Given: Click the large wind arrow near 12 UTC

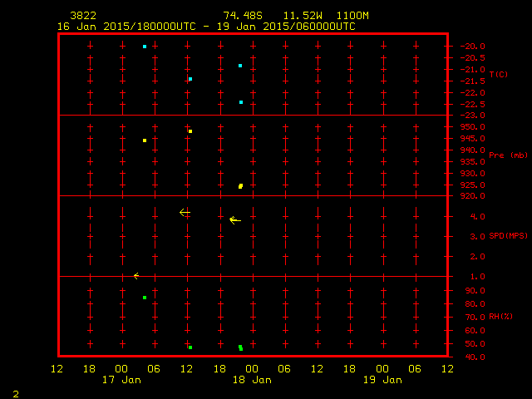Looking at the screenshot, I should click(185, 213).
